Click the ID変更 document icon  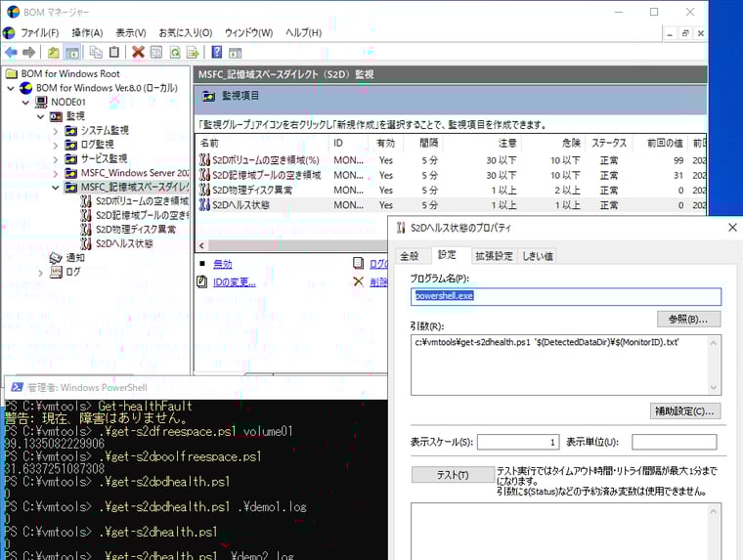(x=202, y=281)
